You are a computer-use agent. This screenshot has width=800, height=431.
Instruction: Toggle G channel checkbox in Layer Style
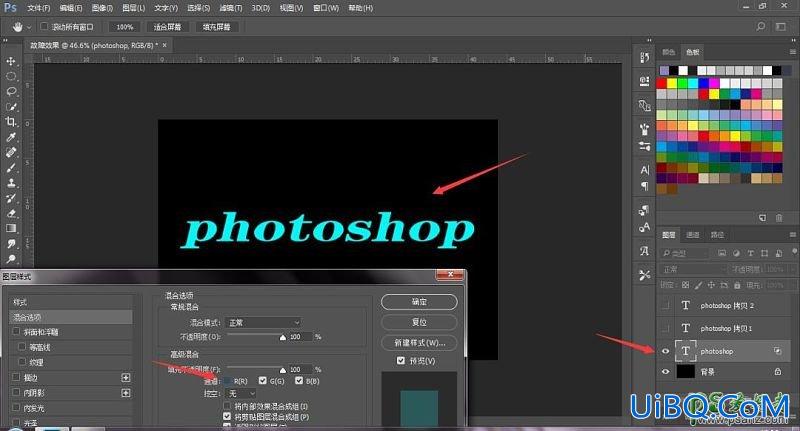[x=263, y=381]
